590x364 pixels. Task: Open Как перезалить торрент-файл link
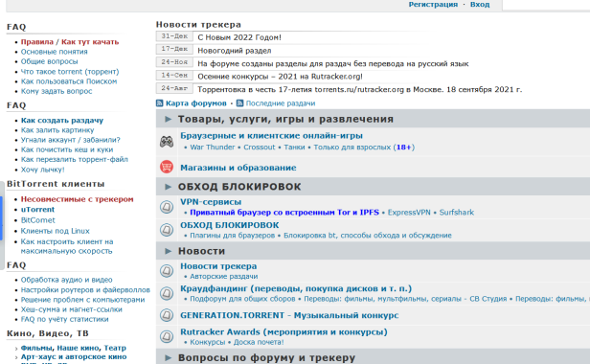click(x=74, y=159)
